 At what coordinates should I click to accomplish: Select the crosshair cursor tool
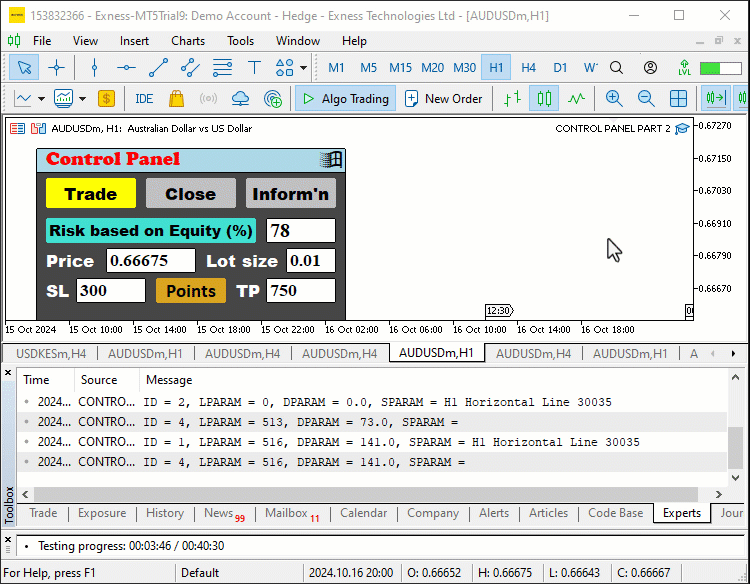[x=56, y=67]
